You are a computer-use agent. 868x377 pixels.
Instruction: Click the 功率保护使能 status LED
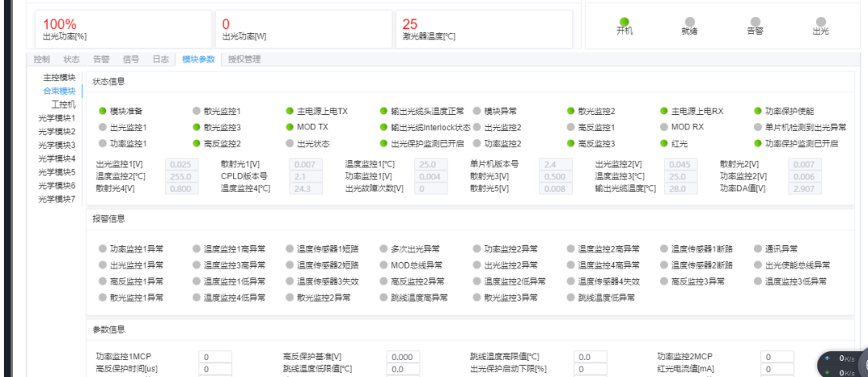(x=758, y=111)
